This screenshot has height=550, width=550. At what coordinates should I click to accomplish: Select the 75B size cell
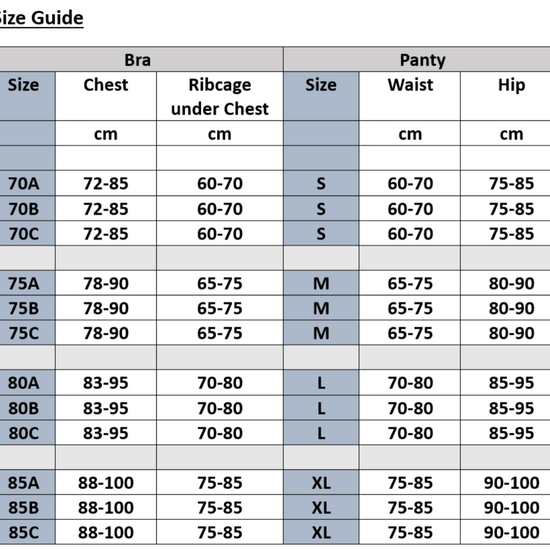[x=24, y=308]
